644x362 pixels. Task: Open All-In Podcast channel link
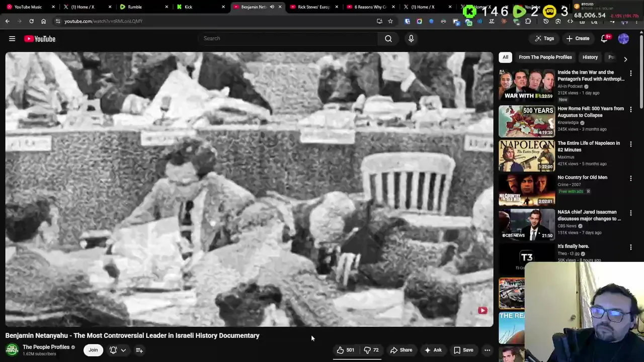click(x=570, y=86)
